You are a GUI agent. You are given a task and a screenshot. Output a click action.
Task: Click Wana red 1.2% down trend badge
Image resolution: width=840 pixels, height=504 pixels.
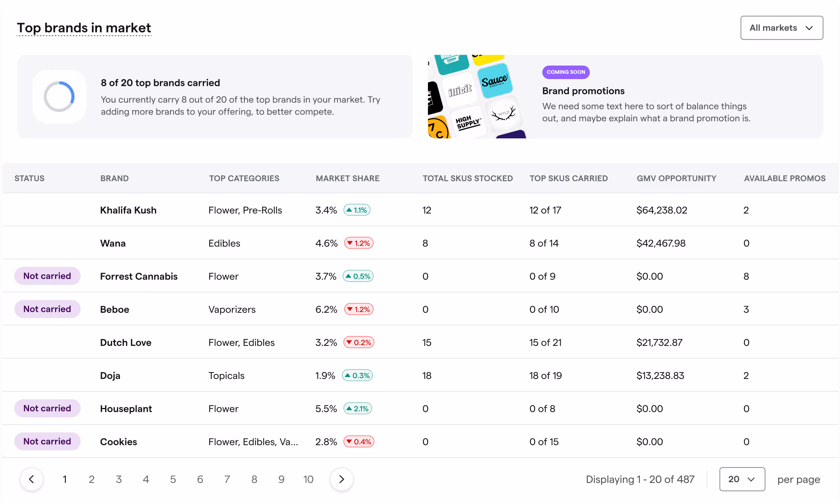359,243
